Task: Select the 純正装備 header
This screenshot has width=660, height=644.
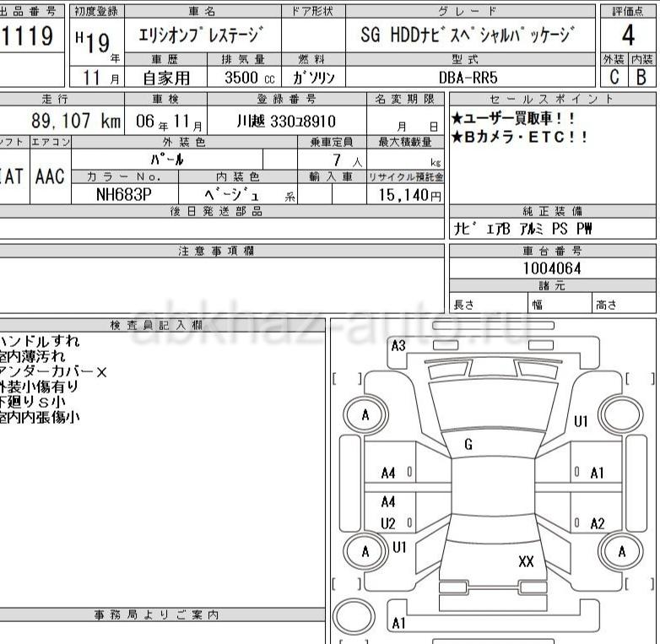Action: pyautogui.click(x=552, y=211)
